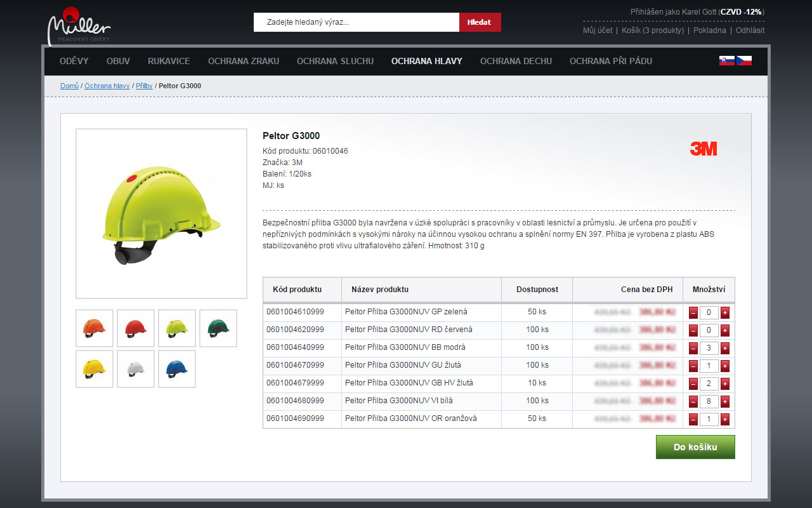
Task: Decrease quantity for GB HV žlutá helmet
Action: pos(693,384)
